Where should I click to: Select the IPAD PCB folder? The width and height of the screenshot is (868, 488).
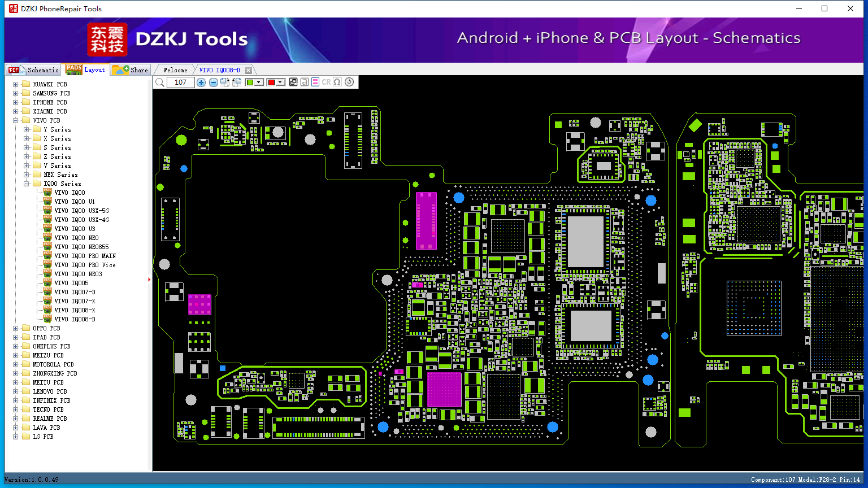click(46, 337)
